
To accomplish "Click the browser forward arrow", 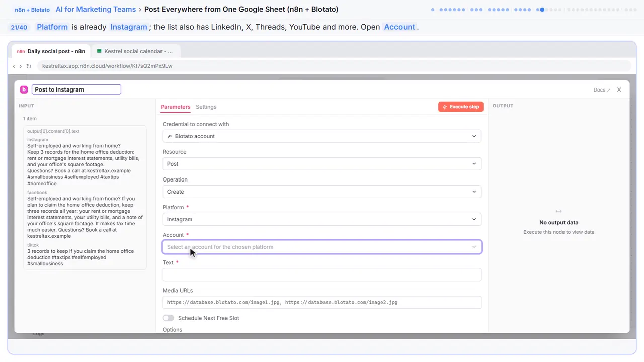I will [x=21, y=66].
